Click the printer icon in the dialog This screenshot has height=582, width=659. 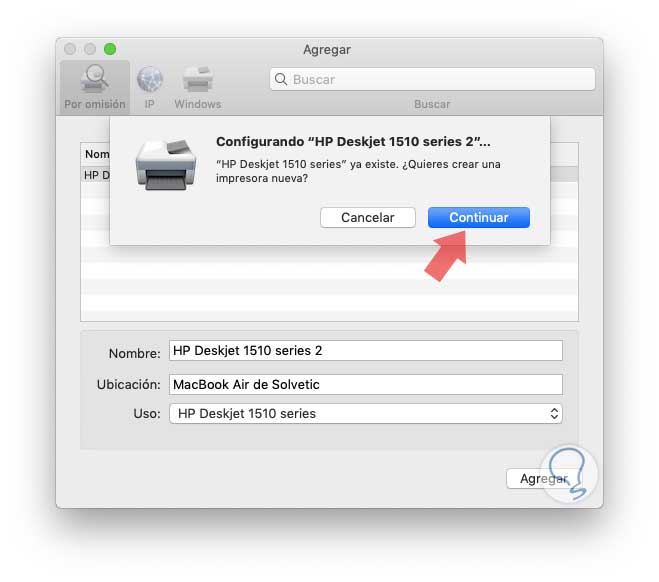166,165
